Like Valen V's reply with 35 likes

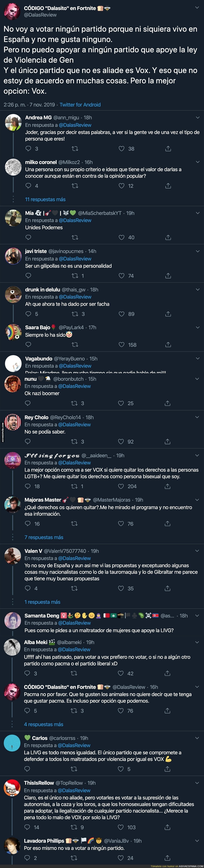[121, 588]
